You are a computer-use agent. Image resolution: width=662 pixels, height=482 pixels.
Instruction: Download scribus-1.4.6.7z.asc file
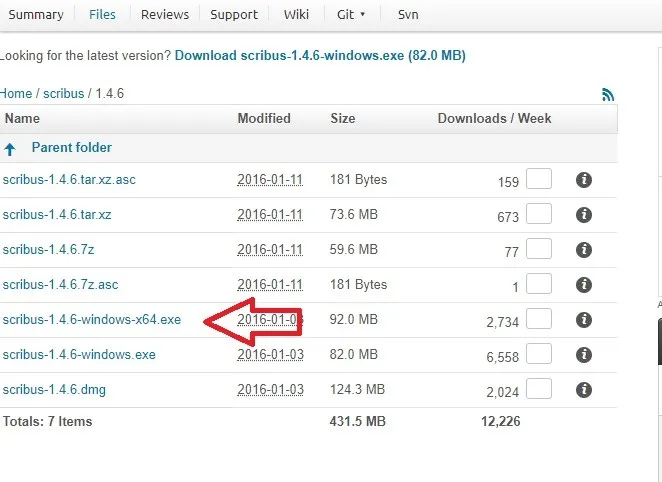tap(60, 285)
